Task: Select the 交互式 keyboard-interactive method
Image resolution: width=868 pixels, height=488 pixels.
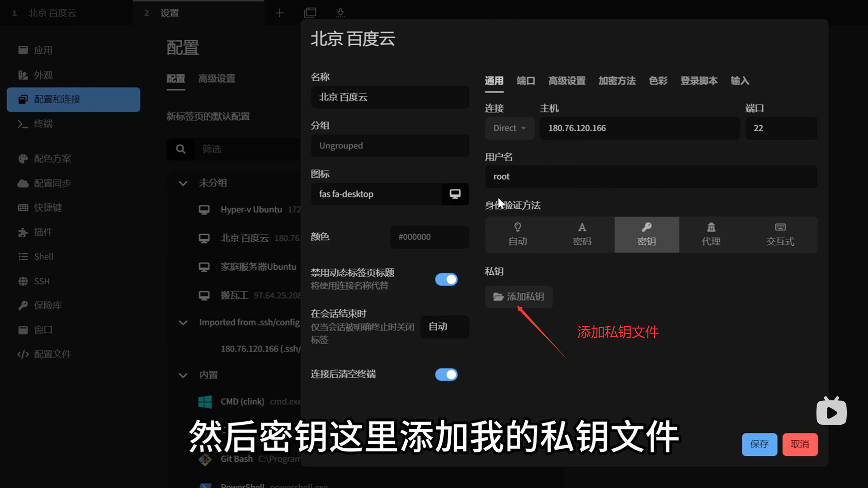Action: [x=780, y=235]
